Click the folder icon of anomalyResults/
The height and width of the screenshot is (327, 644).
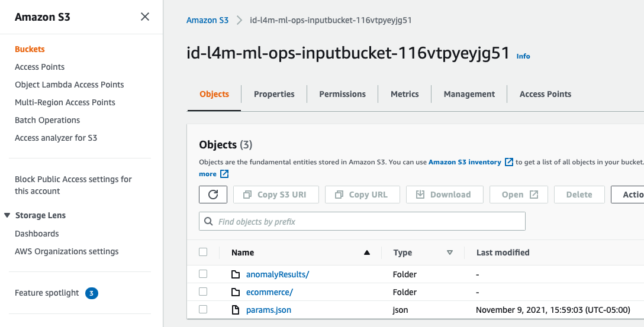pos(236,274)
